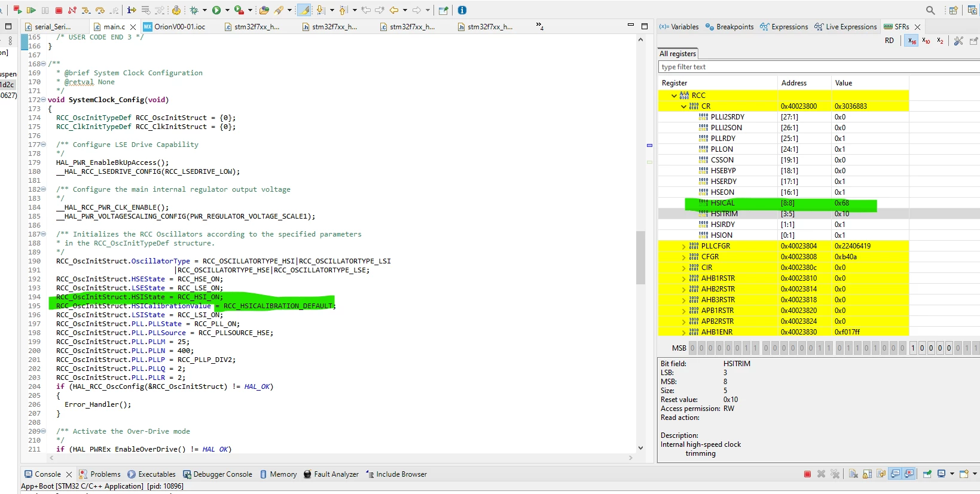Toggle decimal X10 number format
980x494 pixels.
(x=926, y=41)
